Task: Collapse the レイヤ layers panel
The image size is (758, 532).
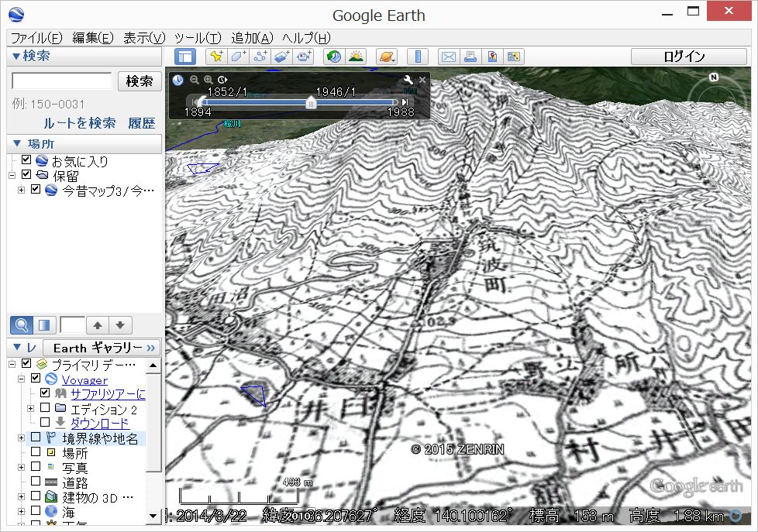Action: coord(17,347)
